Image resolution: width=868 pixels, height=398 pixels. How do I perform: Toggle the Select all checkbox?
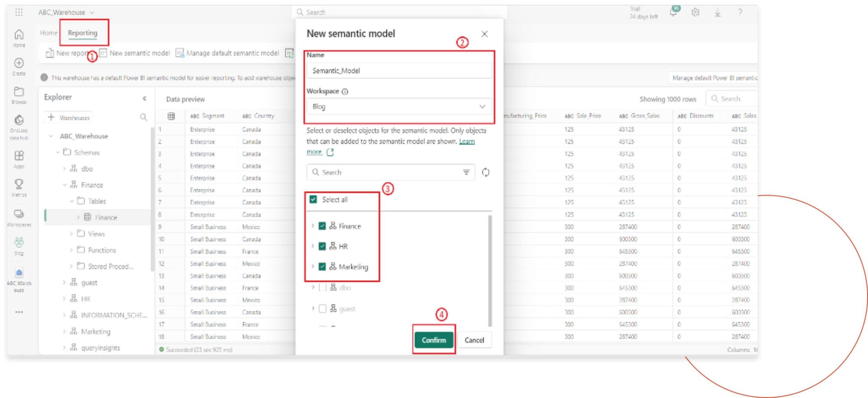pos(313,199)
